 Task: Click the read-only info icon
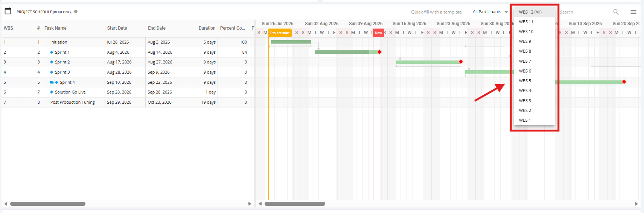(76, 12)
